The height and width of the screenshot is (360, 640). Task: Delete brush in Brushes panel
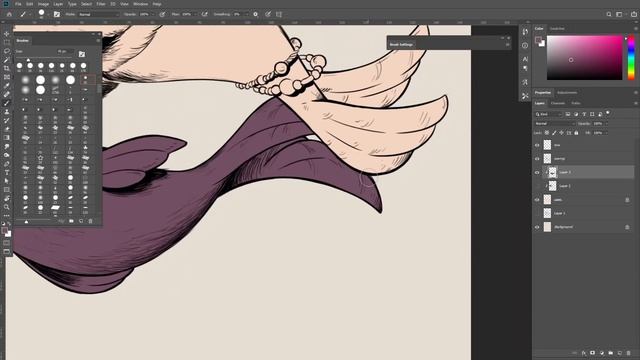pyautogui.click(x=91, y=221)
